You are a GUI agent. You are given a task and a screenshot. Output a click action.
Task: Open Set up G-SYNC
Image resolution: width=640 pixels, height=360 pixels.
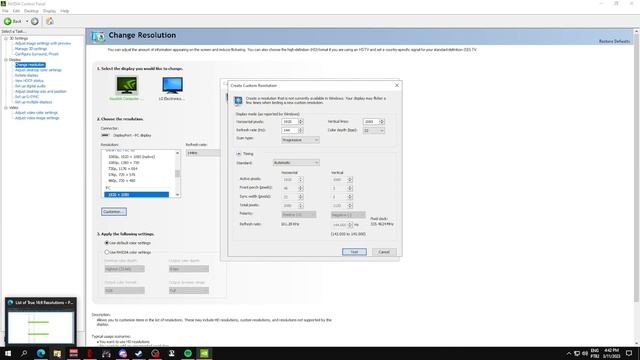point(27,97)
